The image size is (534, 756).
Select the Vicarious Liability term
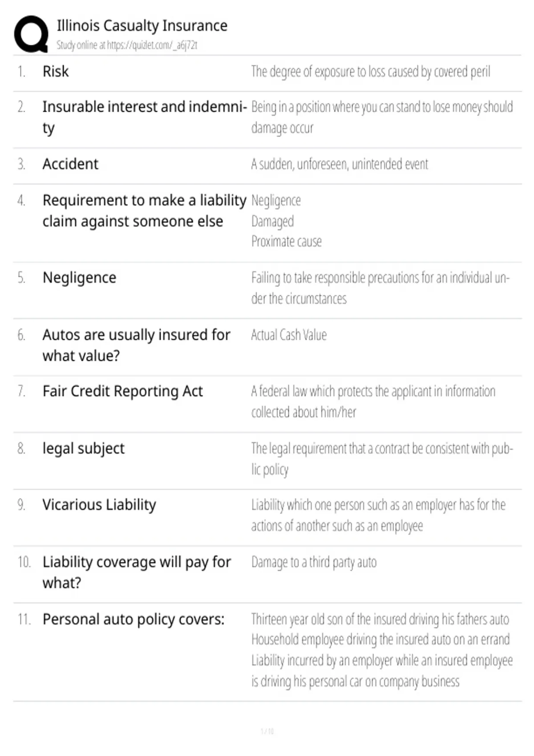pyautogui.click(x=99, y=505)
